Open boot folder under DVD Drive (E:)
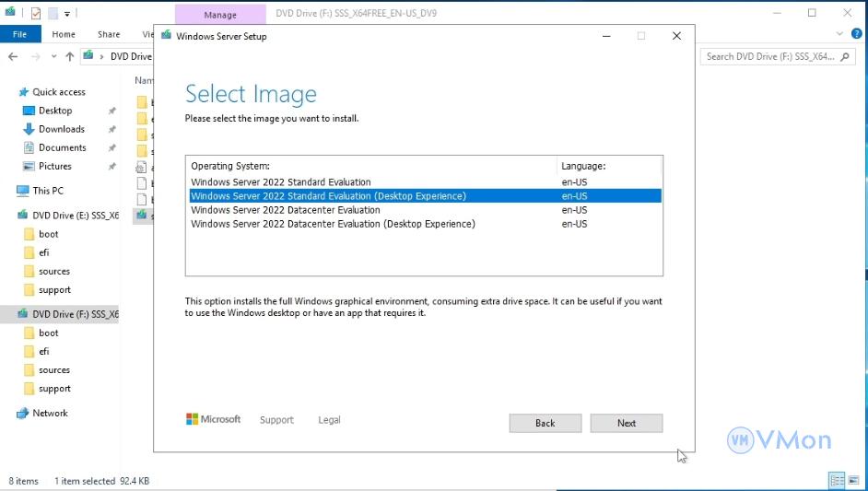 coord(48,234)
